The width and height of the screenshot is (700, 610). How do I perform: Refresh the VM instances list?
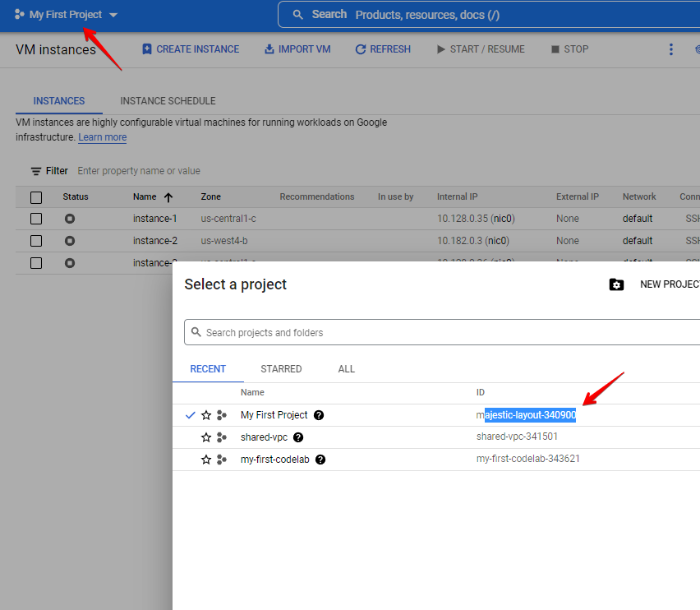pyautogui.click(x=383, y=49)
